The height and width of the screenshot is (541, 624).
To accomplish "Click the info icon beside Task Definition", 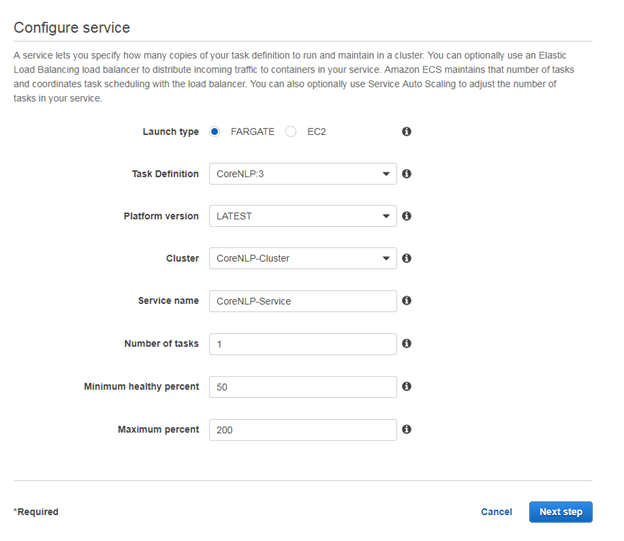I will [x=406, y=174].
